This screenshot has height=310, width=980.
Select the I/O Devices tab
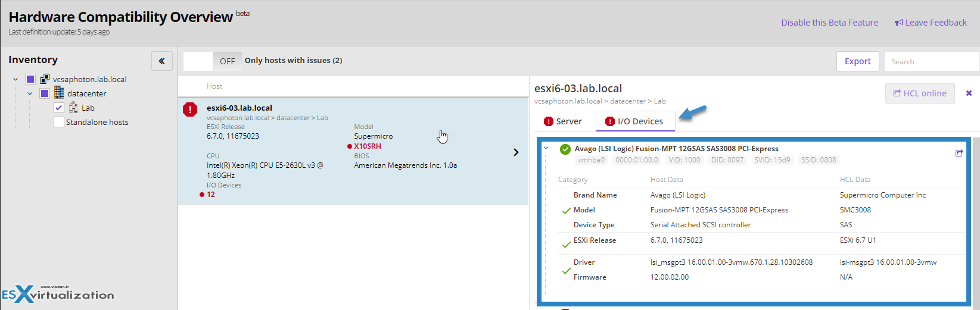[634, 121]
